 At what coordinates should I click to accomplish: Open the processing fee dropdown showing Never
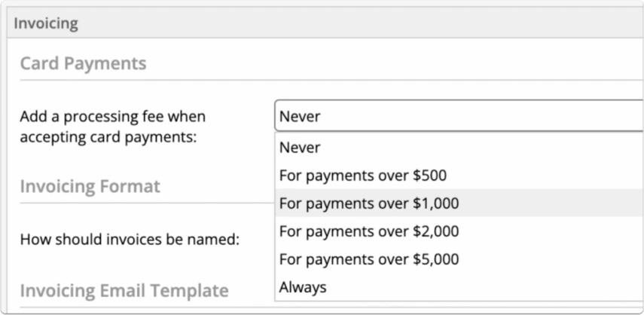click(x=459, y=116)
